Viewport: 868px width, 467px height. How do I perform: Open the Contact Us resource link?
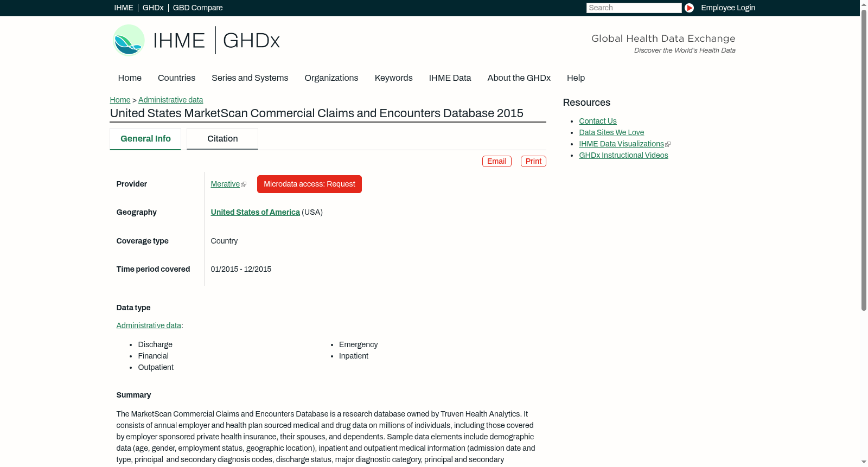(x=598, y=121)
